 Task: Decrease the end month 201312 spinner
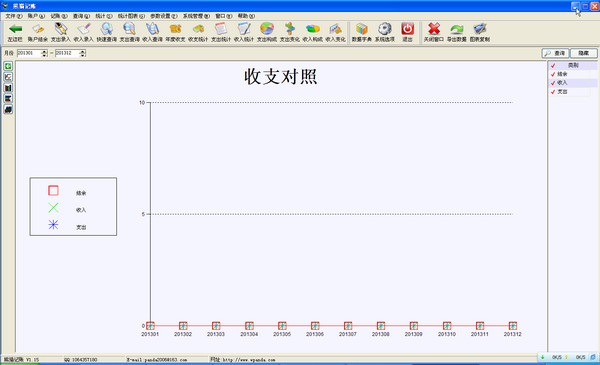pos(83,55)
